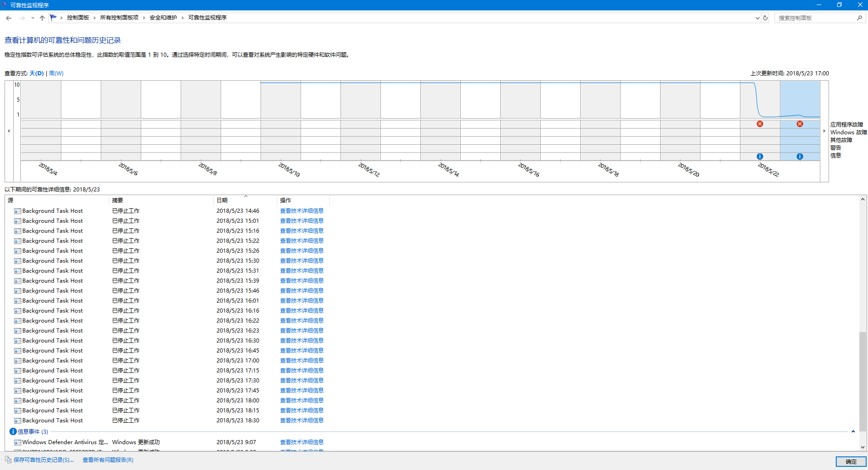Expand breadcrumb chevron after 安全和维护
This screenshot has height=470, width=868.
tap(182, 18)
